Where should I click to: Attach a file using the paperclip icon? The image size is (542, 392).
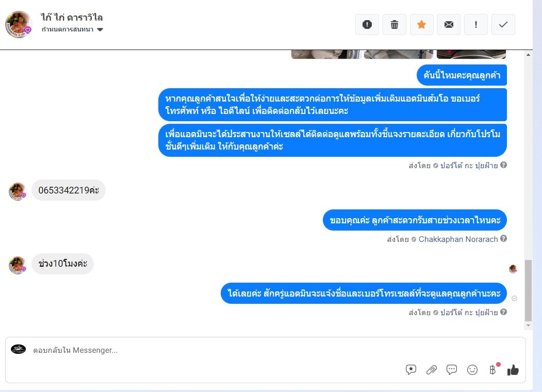pos(432,370)
